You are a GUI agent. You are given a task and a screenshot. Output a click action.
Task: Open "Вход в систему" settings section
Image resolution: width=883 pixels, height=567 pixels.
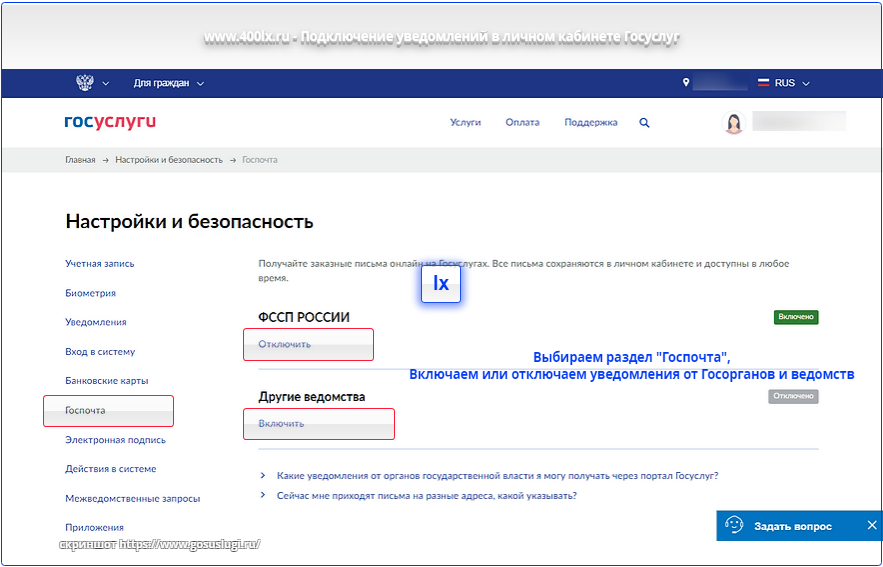point(100,351)
